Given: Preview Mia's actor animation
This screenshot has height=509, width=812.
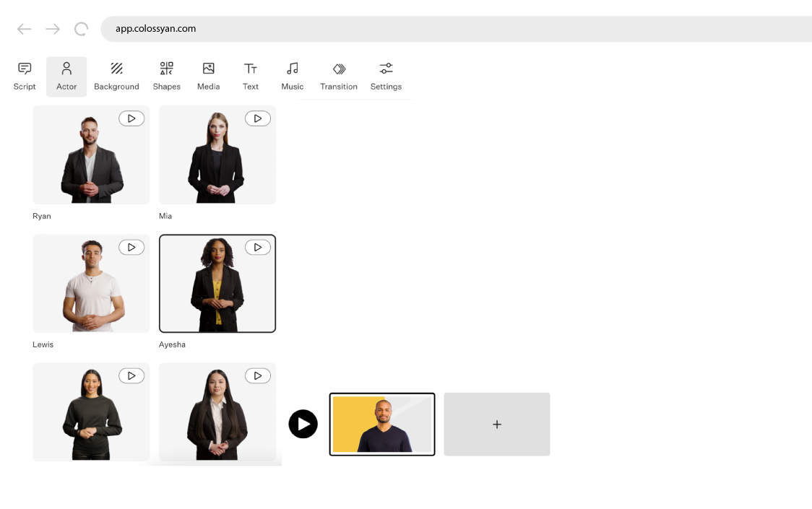Looking at the screenshot, I should click(258, 118).
